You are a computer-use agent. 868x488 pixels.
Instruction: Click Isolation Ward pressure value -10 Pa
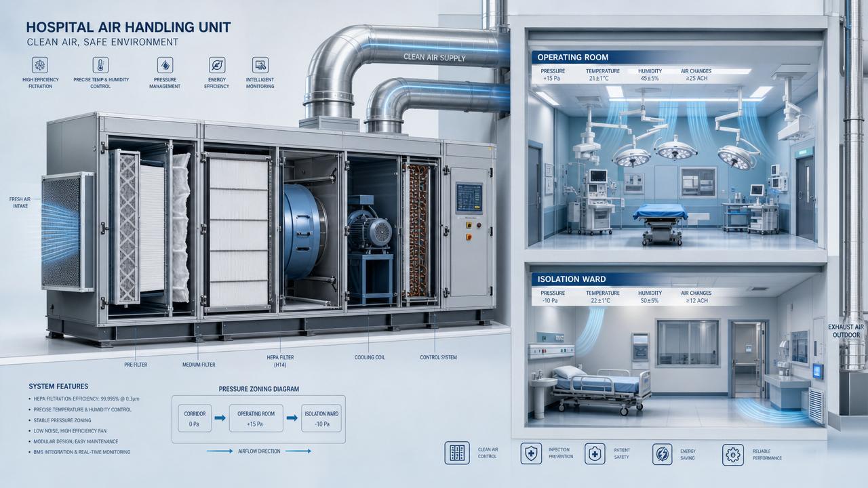coord(549,301)
